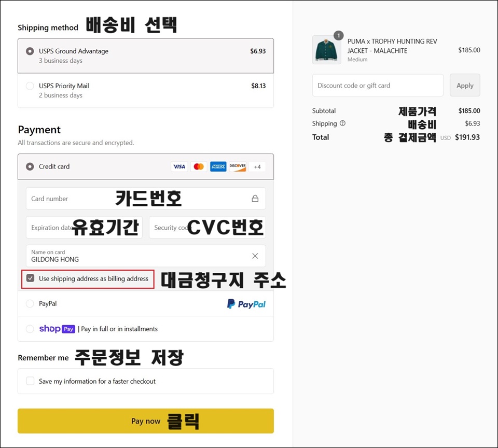Open the Shipping help question icon
498x448 pixels.
(343, 123)
